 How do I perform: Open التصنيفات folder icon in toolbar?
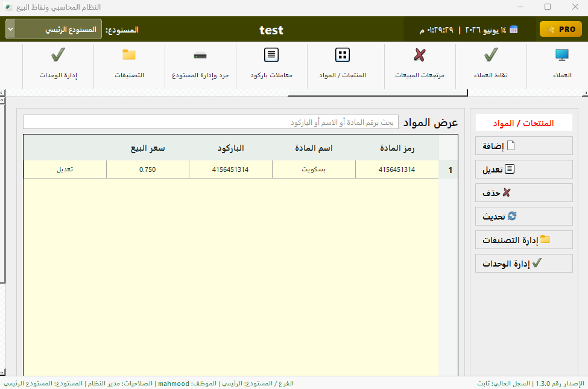point(129,55)
